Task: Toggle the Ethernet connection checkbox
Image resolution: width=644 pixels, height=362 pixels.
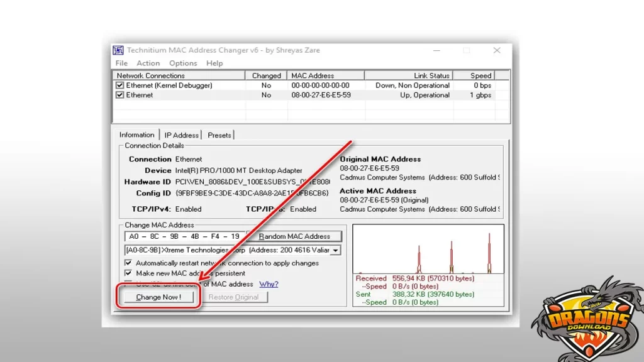Action: click(119, 95)
